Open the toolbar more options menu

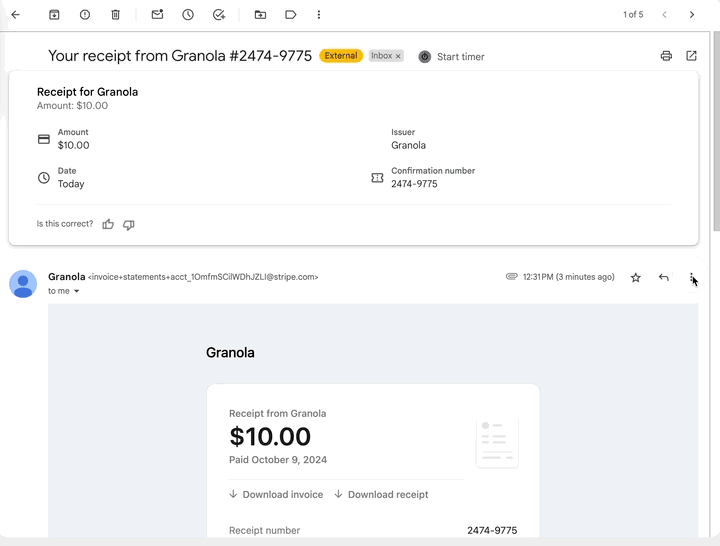[319, 15]
